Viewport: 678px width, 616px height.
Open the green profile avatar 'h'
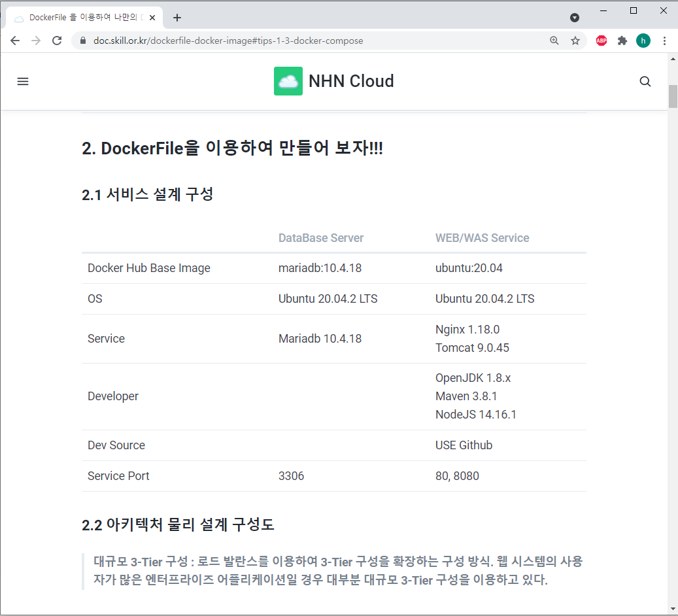click(643, 41)
